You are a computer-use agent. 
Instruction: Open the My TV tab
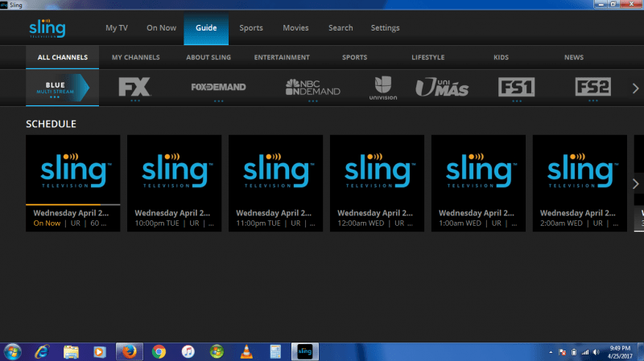pyautogui.click(x=117, y=28)
